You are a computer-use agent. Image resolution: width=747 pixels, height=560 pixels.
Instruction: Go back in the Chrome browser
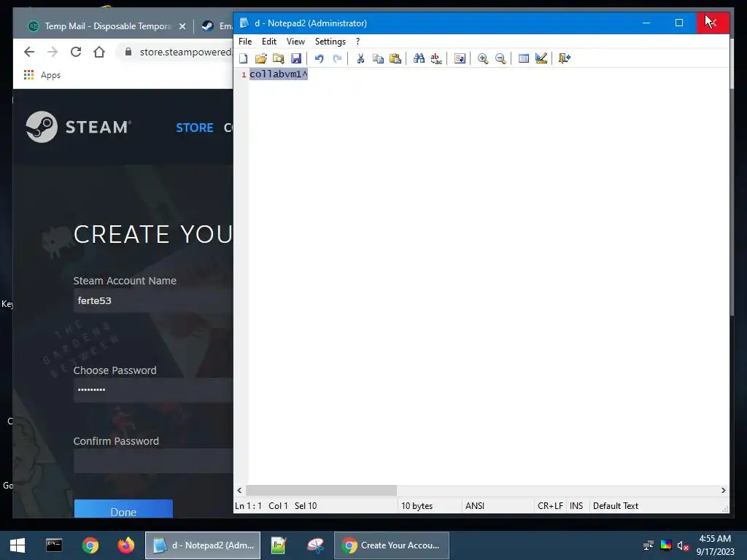(x=29, y=52)
